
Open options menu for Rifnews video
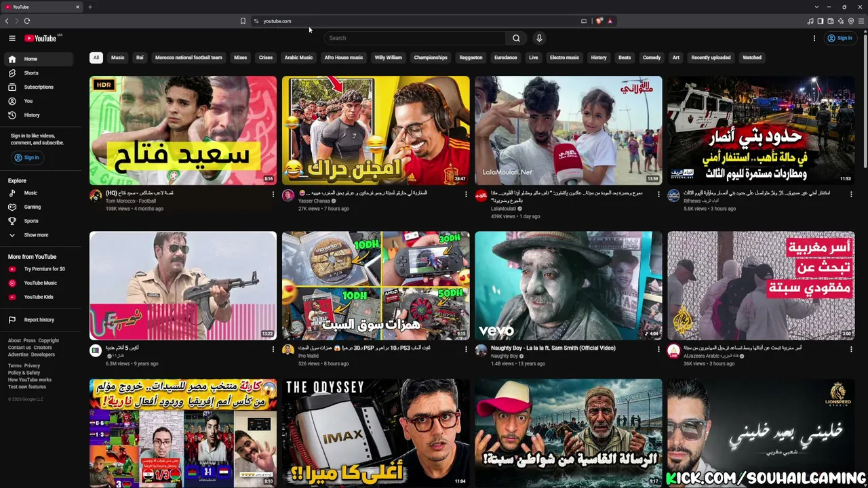point(851,195)
